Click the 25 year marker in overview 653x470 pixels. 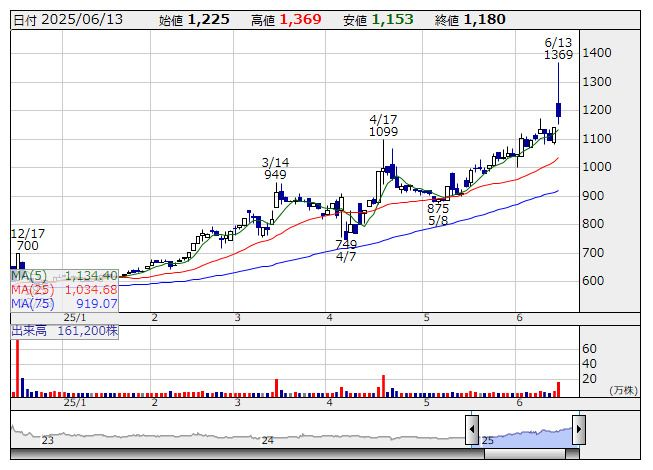click(x=487, y=440)
